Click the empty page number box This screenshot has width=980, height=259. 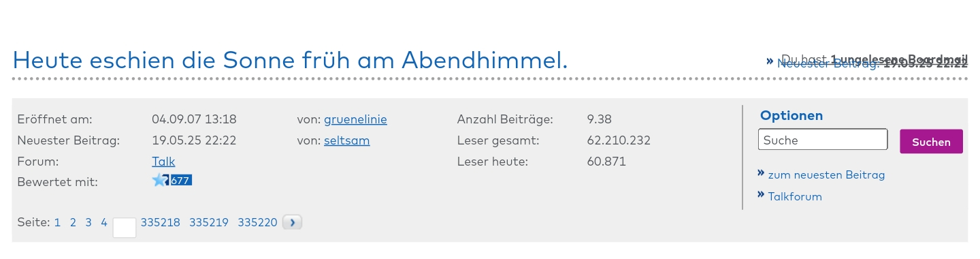click(x=125, y=228)
